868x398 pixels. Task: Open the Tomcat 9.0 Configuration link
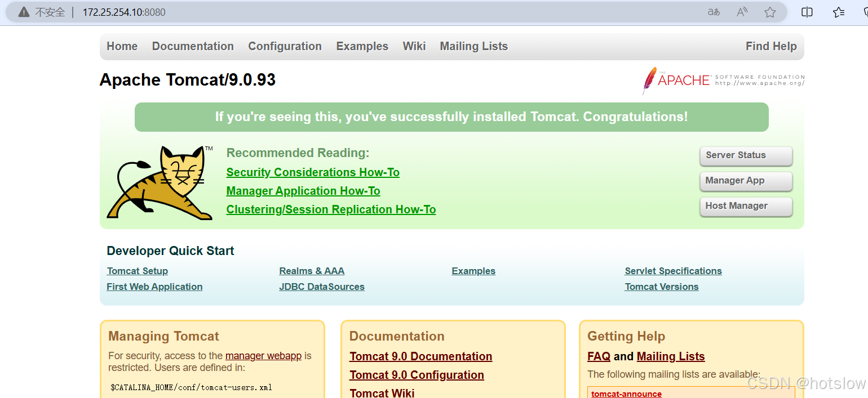click(x=417, y=375)
